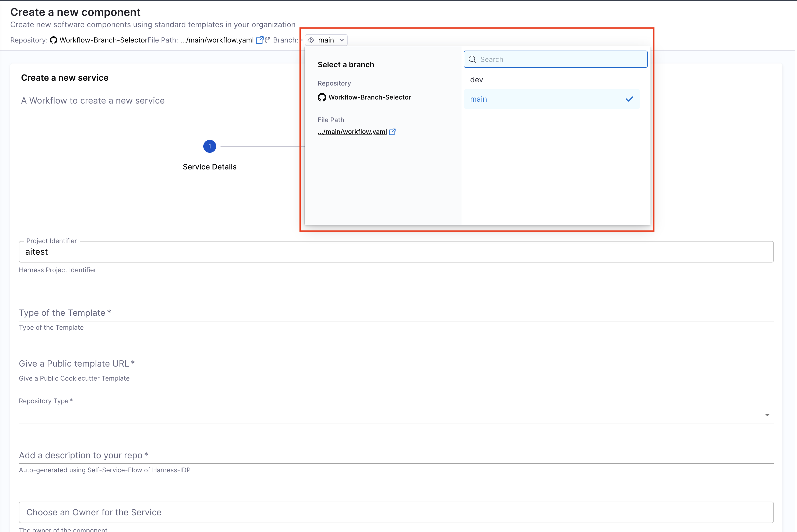Image resolution: width=797 pixels, height=532 pixels.
Task: Open the .../main/workflow.yaml link in the popup
Action: click(x=352, y=132)
